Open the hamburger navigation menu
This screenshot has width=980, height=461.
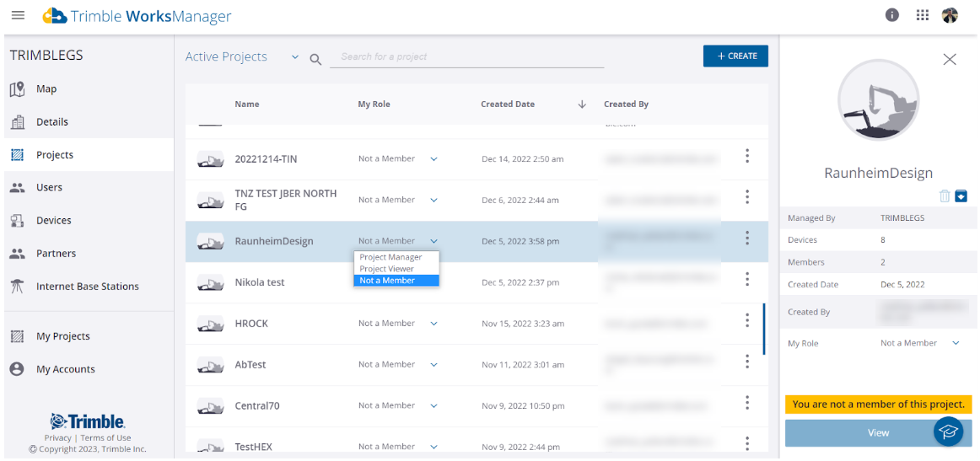[18, 16]
